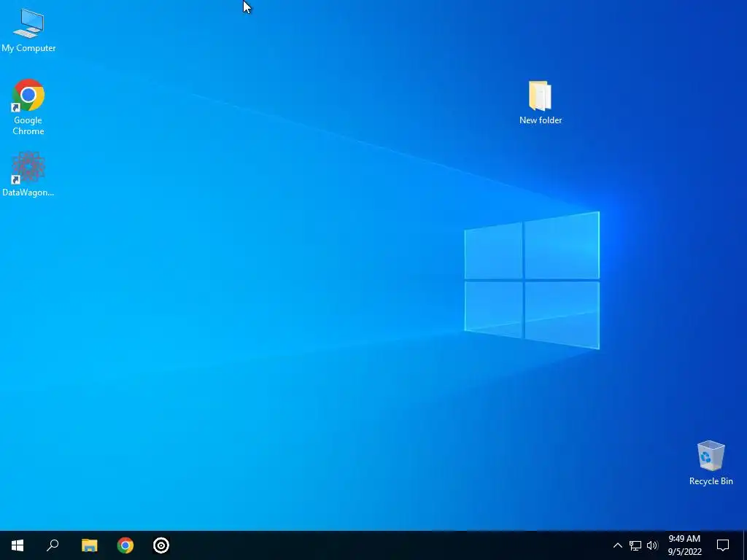
Task: Show hidden system tray icons
Action: (x=617, y=545)
